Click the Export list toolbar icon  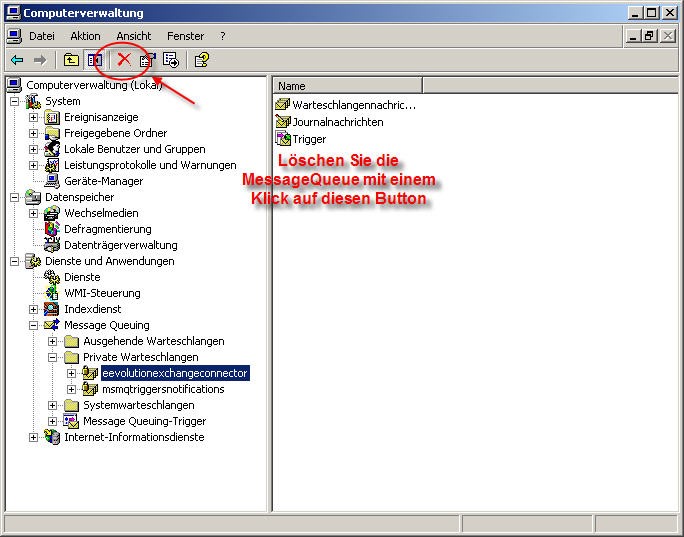tap(171, 60)
